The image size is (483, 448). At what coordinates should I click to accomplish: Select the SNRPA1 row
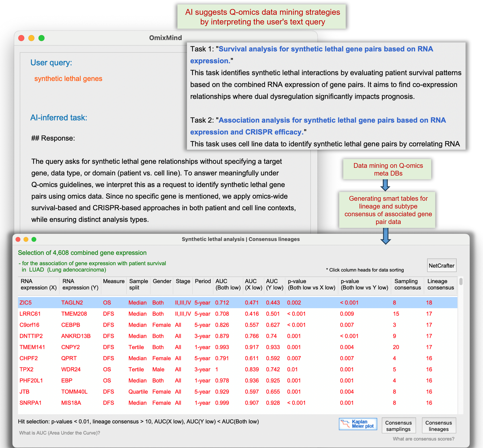238,403
